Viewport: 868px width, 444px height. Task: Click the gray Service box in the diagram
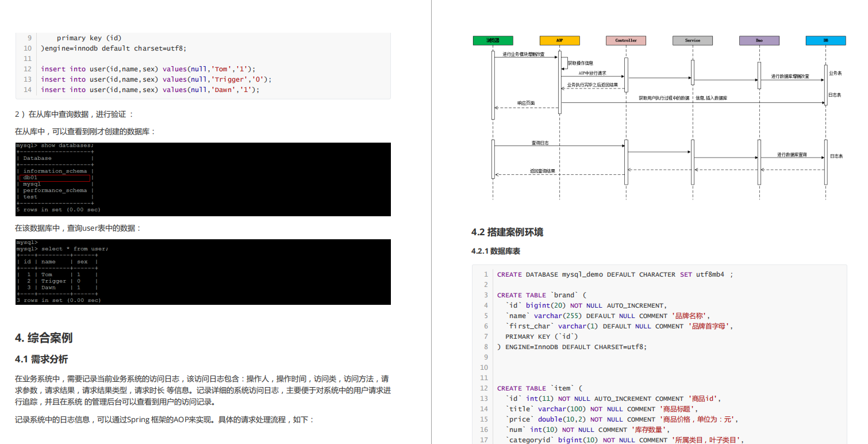[693, 40]
